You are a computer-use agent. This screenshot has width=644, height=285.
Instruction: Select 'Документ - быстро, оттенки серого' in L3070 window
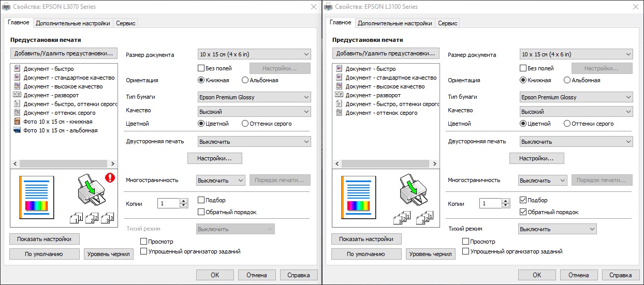click(65, 104)
